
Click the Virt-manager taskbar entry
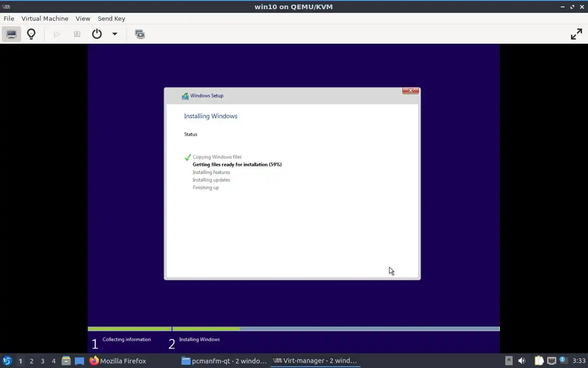[x=315, y=361]
